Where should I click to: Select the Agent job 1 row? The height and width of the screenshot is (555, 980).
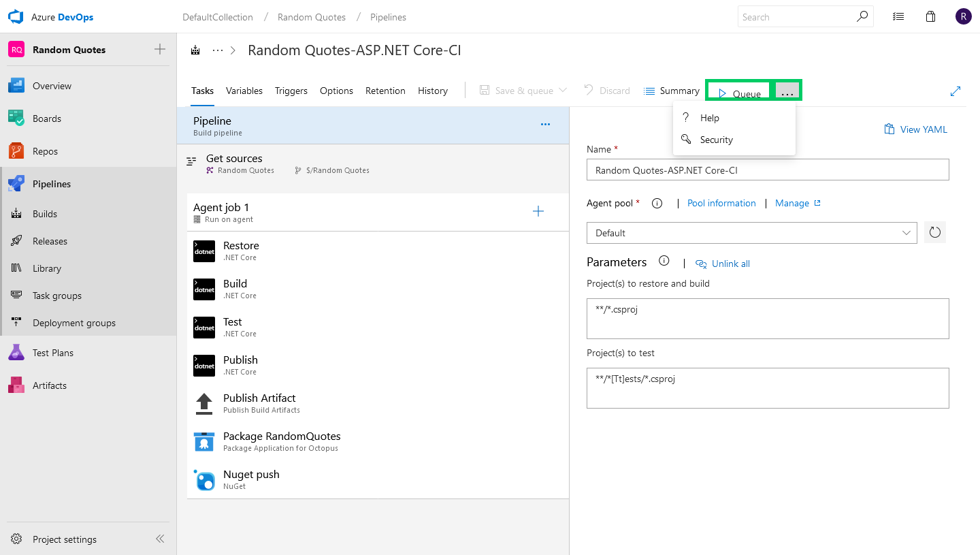(x=378, y=212)
